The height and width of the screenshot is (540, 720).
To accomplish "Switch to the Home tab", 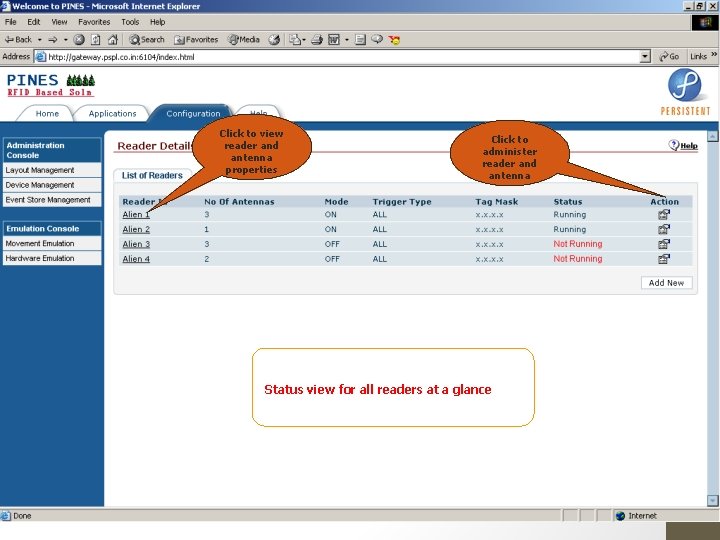I will pyautogui.click(x=47, y=113).
